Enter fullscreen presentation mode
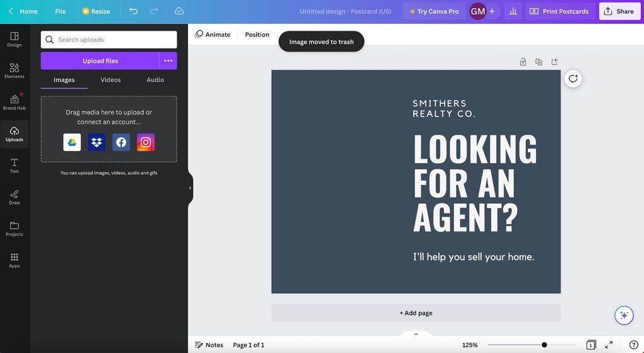 (x=609, y=345)
